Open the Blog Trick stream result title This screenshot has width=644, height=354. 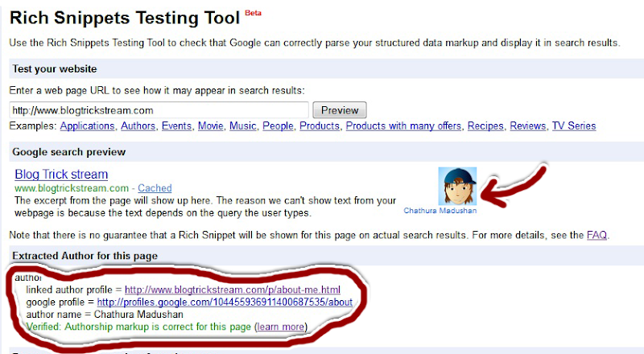click(61, 175)
